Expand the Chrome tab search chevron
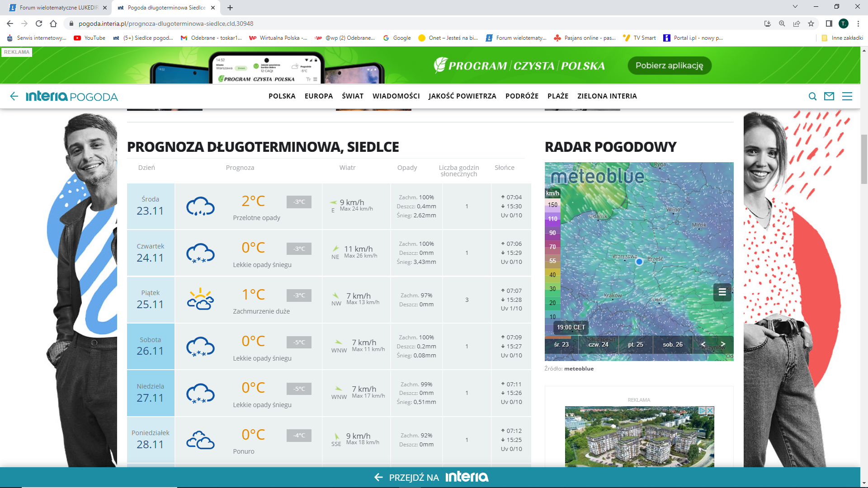 point(795,7)
